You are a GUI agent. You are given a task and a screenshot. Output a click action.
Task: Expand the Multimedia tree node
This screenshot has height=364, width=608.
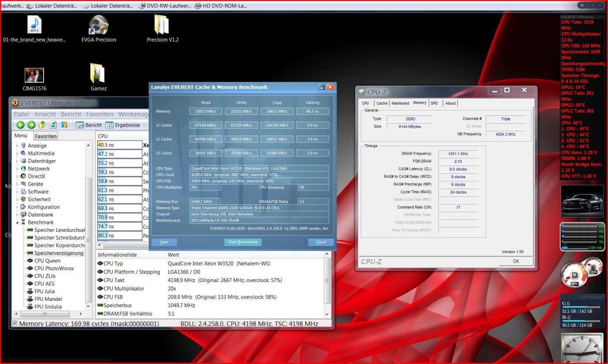[17, 153]
